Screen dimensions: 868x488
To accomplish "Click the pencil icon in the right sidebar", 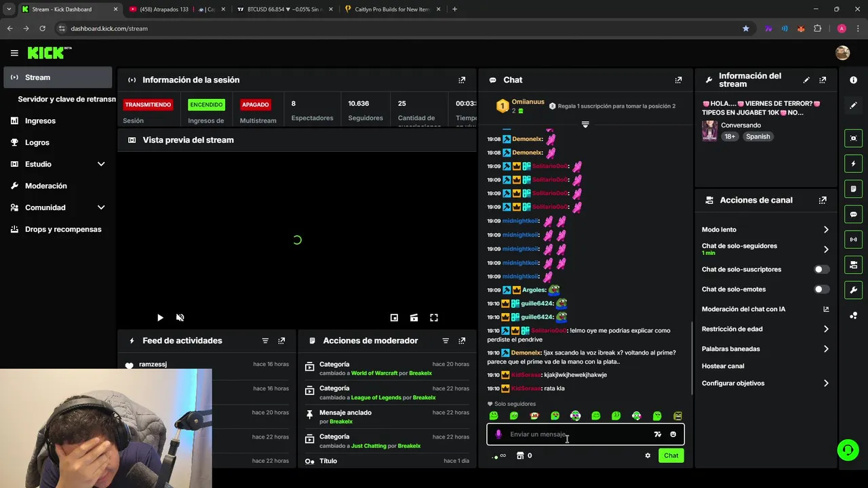I will [x=853, y=106].
